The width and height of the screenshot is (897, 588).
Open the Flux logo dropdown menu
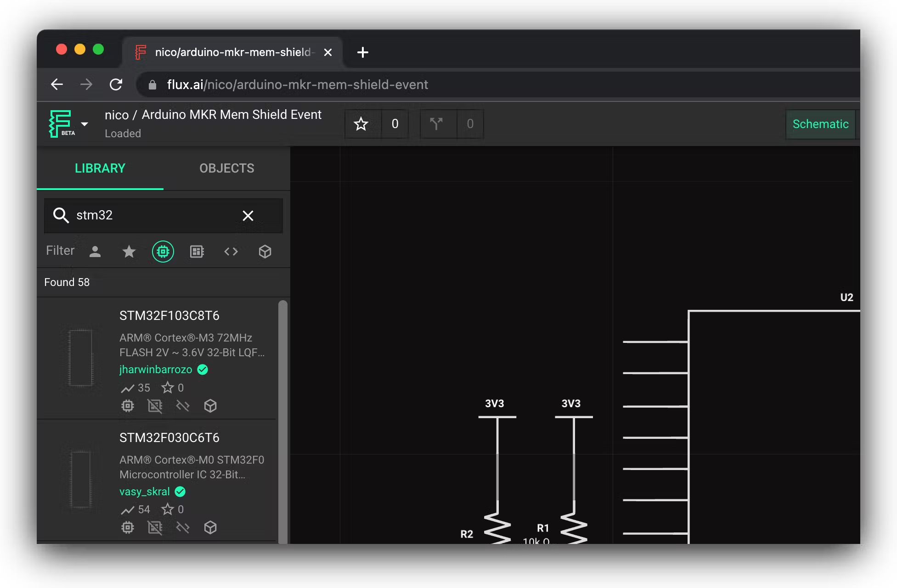tap(85, 124)
